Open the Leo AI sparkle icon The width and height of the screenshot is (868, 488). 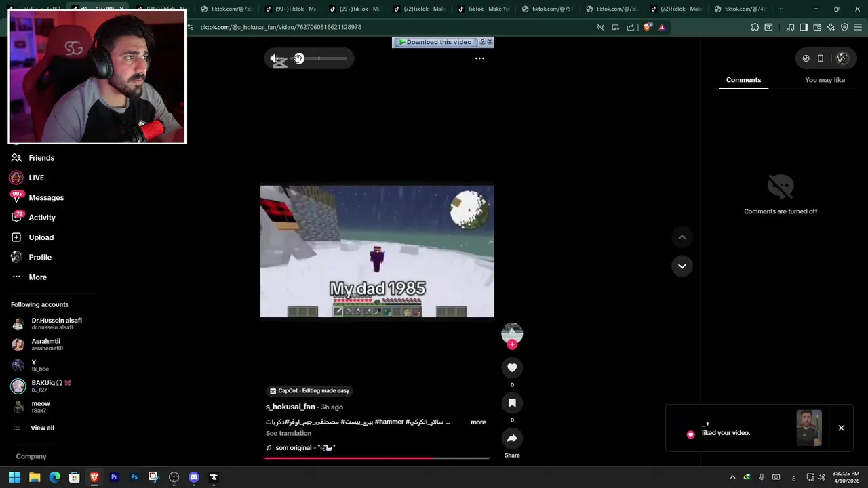[x=831, y=27]
